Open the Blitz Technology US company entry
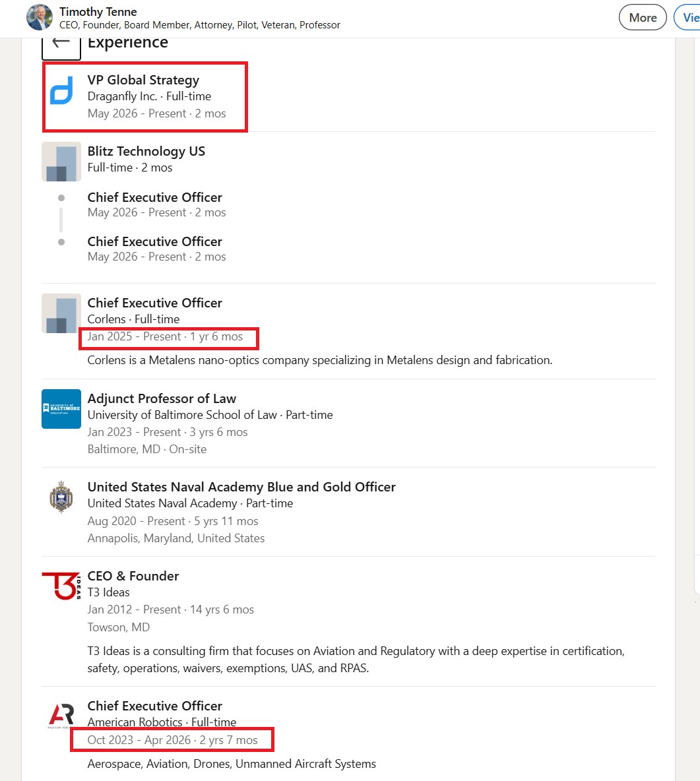Screen dimensions: 700x781 pyautogui.click(x=146, y=152)
